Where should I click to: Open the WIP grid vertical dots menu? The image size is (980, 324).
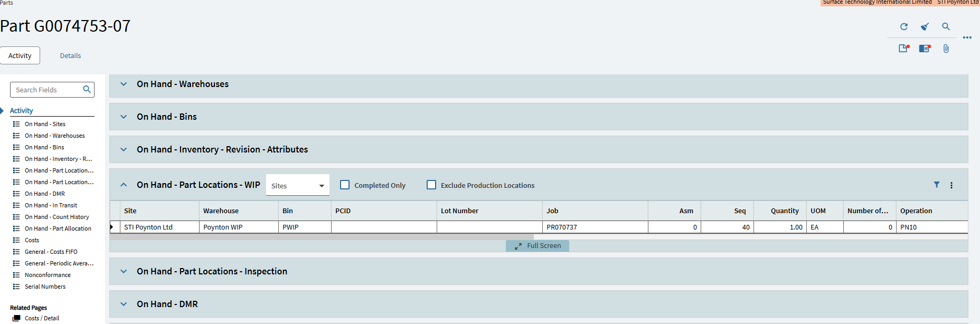951,185
